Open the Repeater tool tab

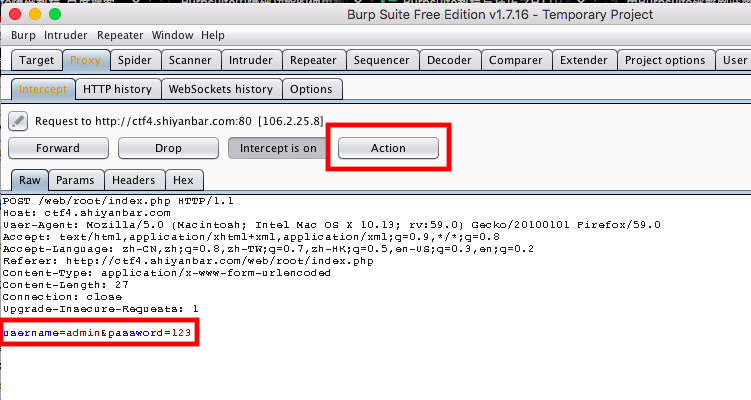(x=313, y=60)
